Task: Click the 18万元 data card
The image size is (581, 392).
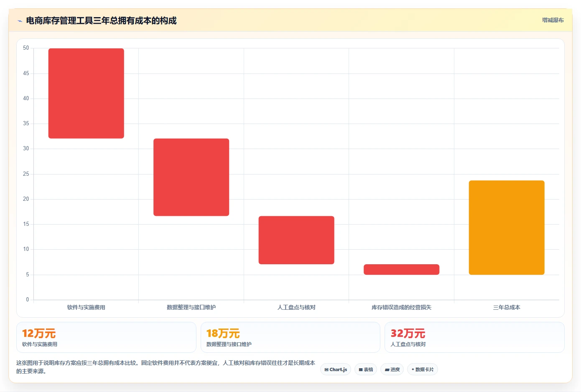Action: [290, 337]
